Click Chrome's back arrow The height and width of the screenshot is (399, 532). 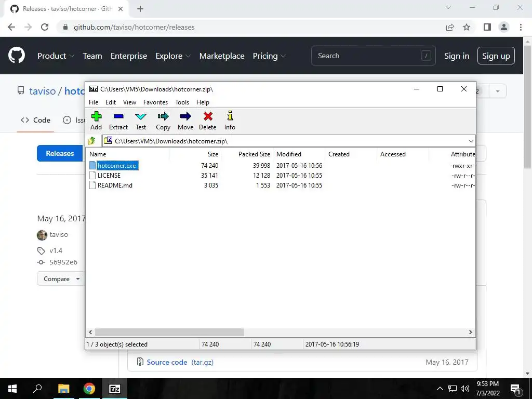tap(11, 27)
